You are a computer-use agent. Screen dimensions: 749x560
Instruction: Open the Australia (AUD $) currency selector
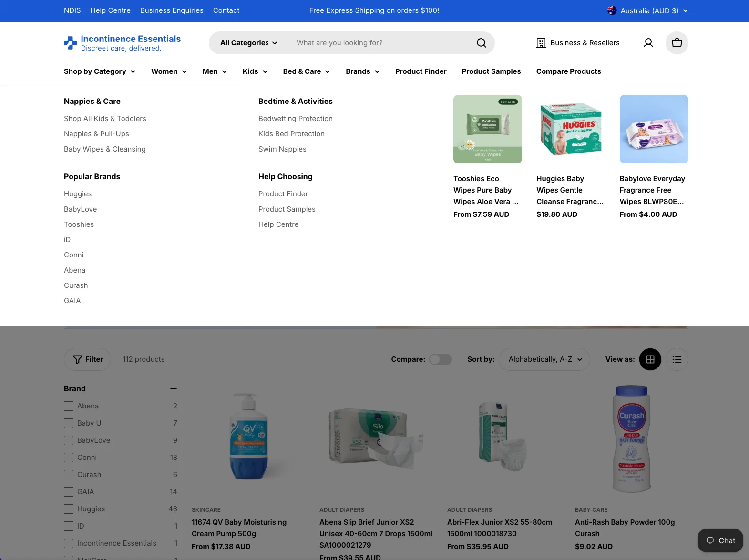[x=648, y=10]
